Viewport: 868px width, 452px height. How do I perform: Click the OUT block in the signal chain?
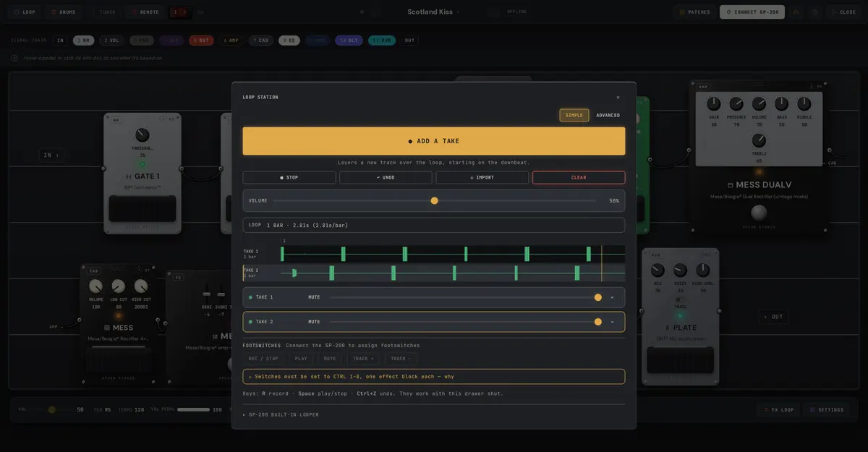click(x=410, y=40)
